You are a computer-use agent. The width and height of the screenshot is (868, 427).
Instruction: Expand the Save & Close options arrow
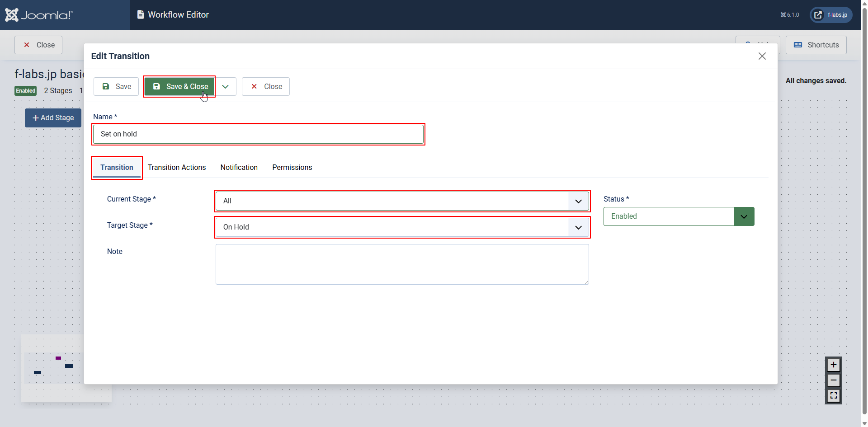(226, 87)
